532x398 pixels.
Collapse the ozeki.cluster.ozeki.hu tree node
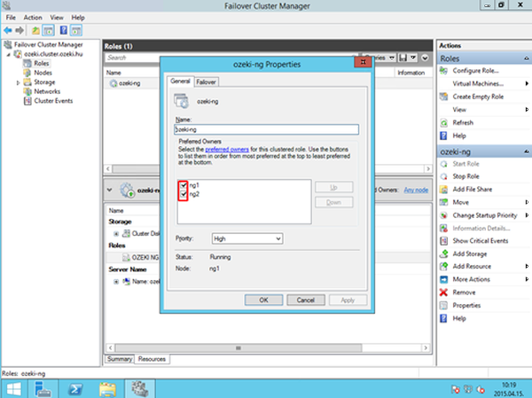(9, 54)
